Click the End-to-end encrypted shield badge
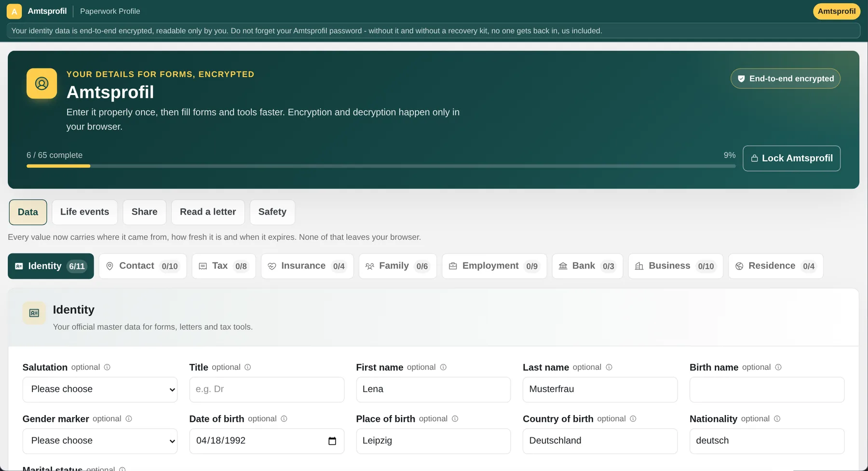Viewport: 868px width, 471px height. click(786, 79)
